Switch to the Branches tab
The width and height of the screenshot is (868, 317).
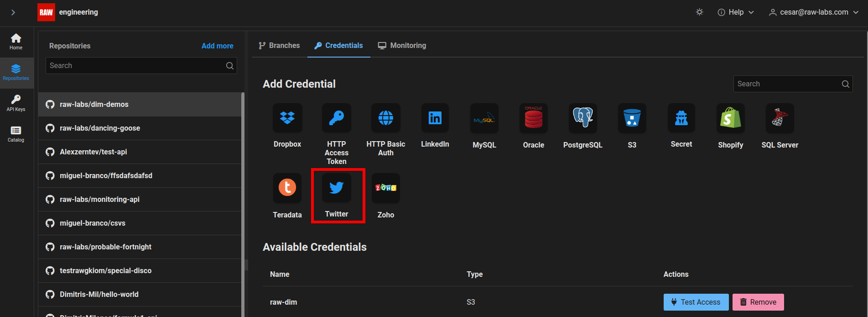[x=279, y=46]
